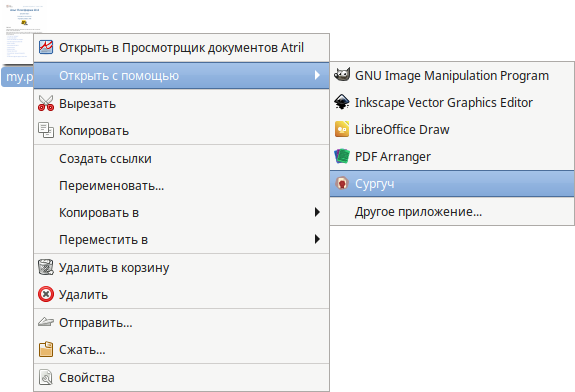Click the archive box icon beside Сжать
Viewport: 575px width, 392px height.
pyautogui.click(x=46, y=349)
